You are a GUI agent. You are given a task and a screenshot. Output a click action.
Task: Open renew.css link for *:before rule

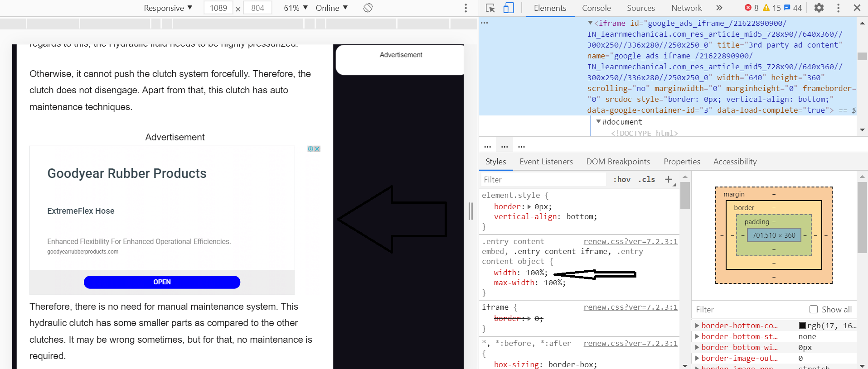[630, 343]
